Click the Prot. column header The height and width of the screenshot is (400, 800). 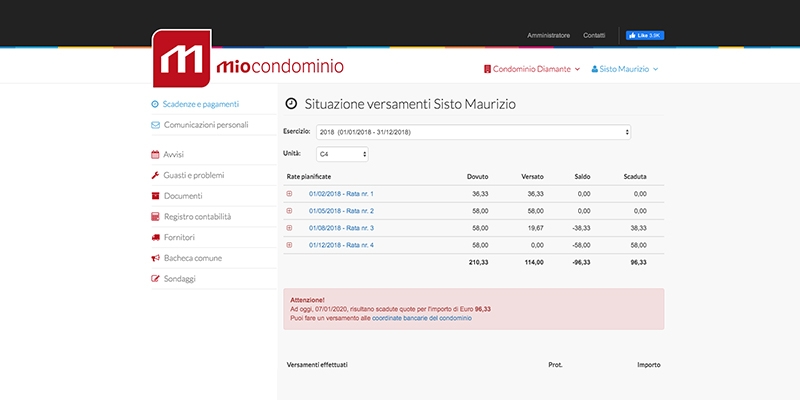coord(555,365)
